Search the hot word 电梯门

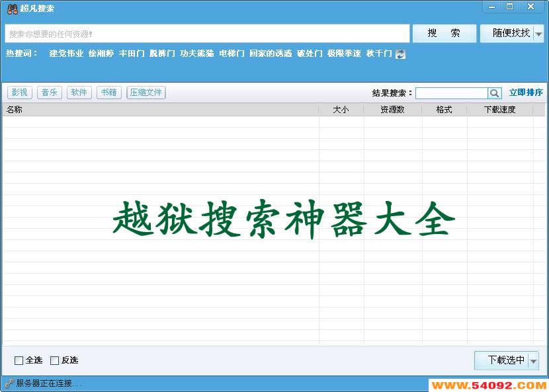(x=232, y=54)
